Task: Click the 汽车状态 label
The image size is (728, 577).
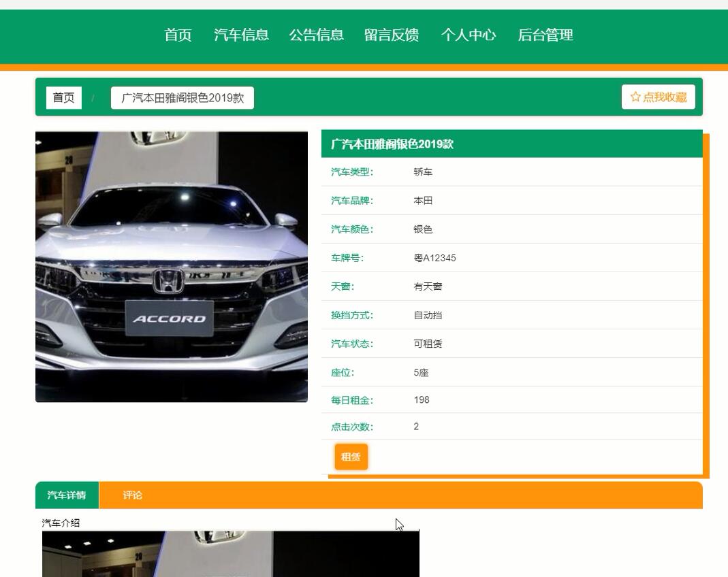Action: [x=352, y=344]
